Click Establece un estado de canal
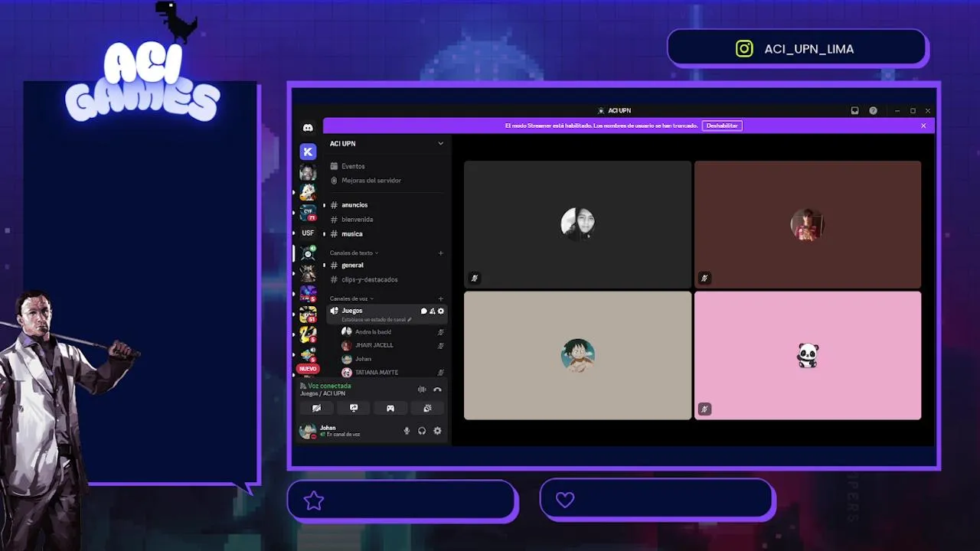 coord(377,320)
